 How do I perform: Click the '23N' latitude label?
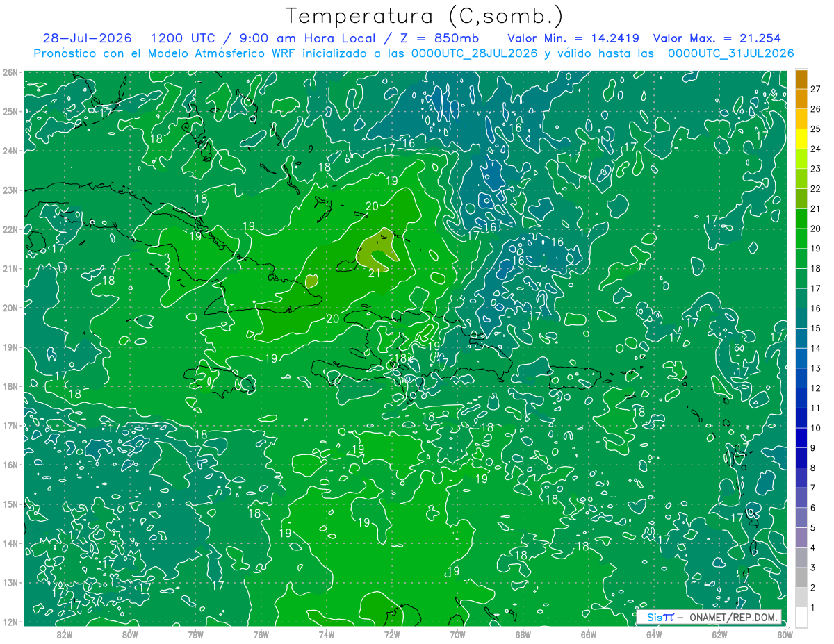click(x=11, y=190)
